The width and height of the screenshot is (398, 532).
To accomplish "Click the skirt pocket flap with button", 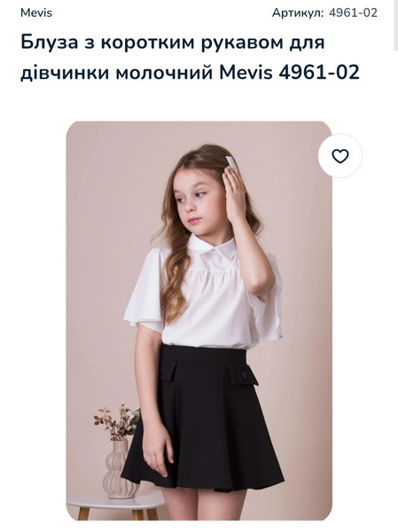I will pos(242,374).
